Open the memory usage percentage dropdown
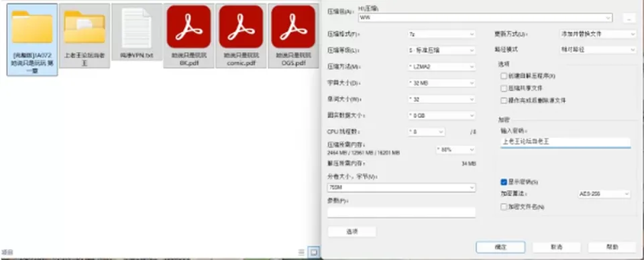644x260 pixels. click(455, 149)
